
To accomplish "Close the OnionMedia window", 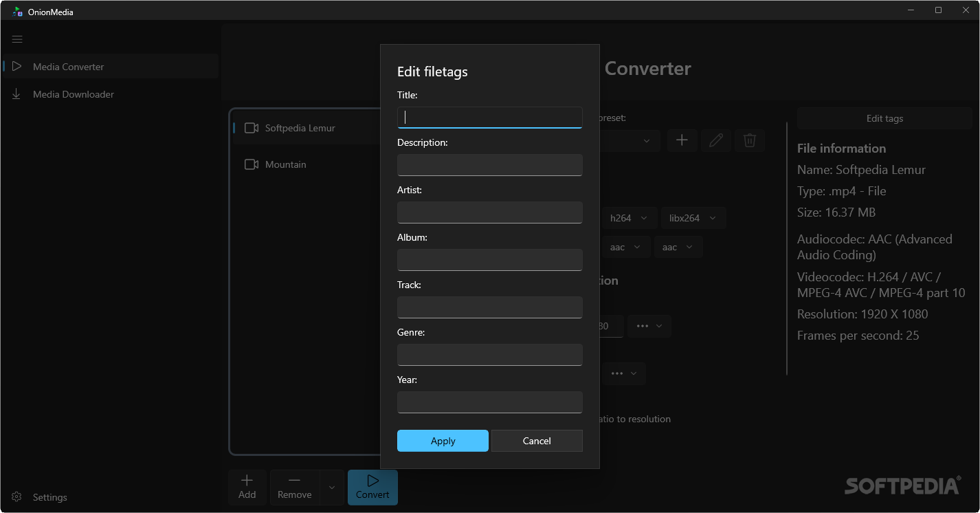I will [966, 10].
